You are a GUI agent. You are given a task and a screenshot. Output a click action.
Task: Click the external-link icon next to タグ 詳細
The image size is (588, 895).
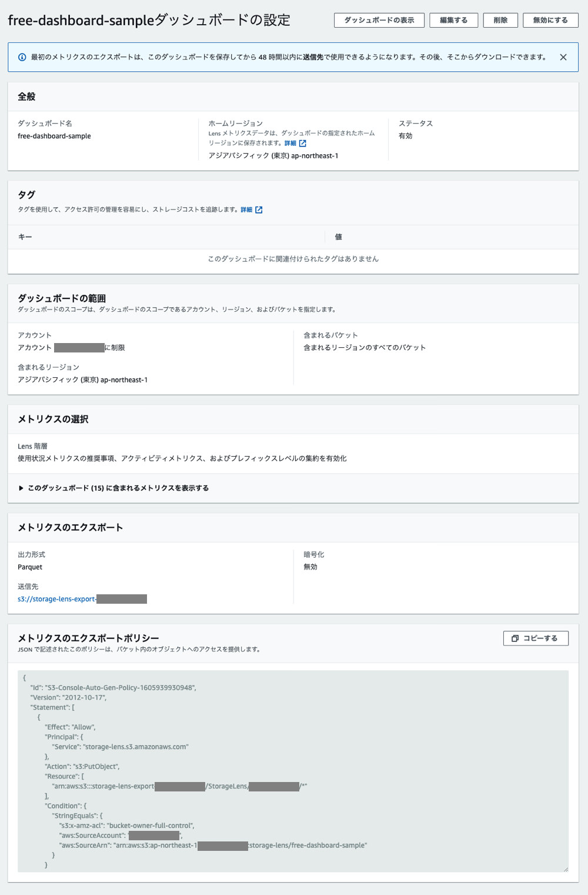[259, 209]
